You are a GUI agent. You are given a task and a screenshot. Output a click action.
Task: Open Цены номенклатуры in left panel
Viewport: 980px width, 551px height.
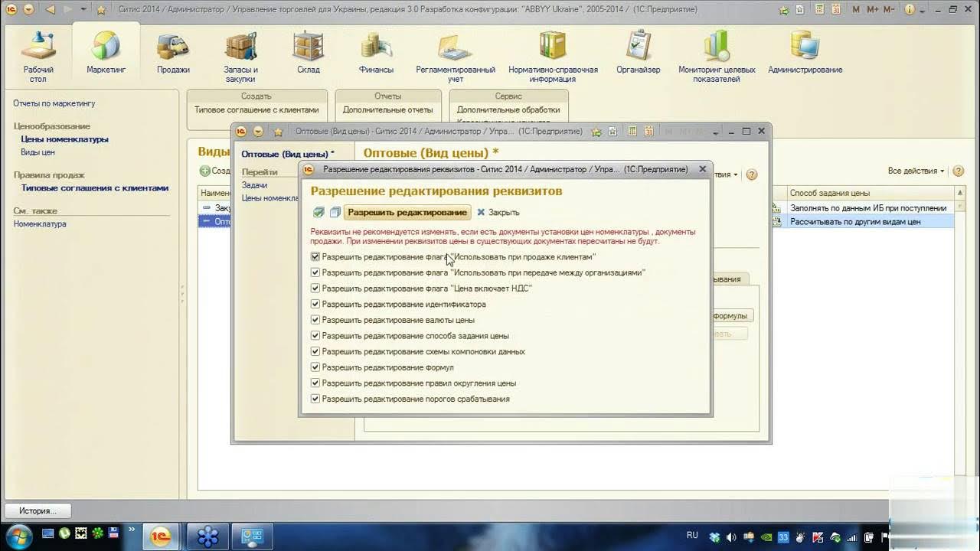pos(65,139)
